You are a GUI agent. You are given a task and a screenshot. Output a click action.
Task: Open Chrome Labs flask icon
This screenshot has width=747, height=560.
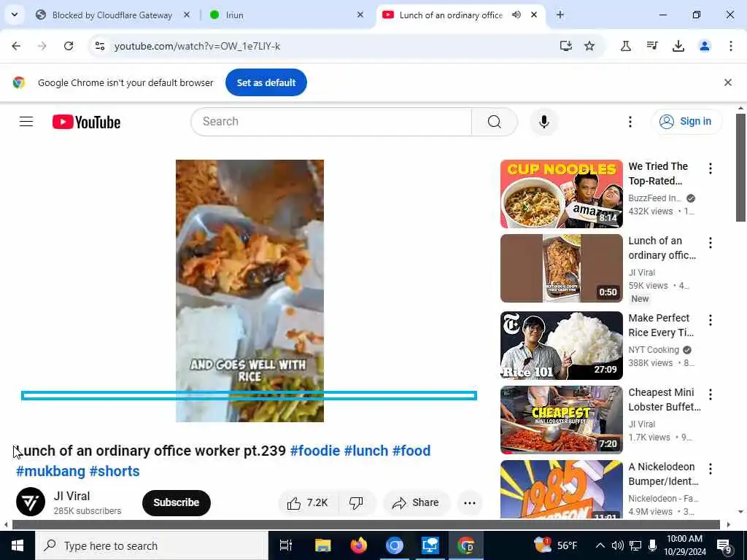pos(626,46)
